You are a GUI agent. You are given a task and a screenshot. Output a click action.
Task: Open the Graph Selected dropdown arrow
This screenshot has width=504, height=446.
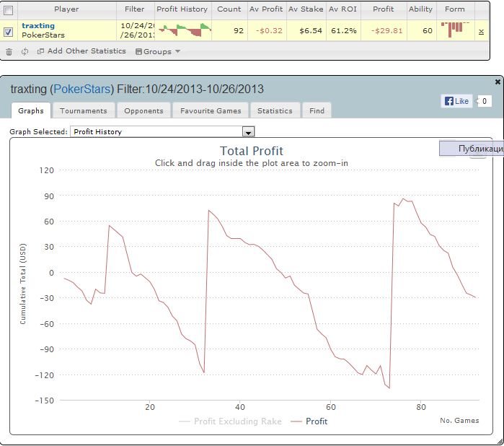tap(248, 132)
